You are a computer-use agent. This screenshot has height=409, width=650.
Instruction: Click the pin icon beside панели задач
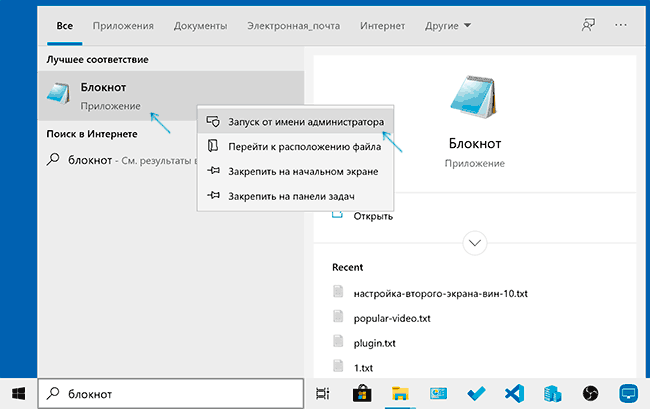(213, 195)
